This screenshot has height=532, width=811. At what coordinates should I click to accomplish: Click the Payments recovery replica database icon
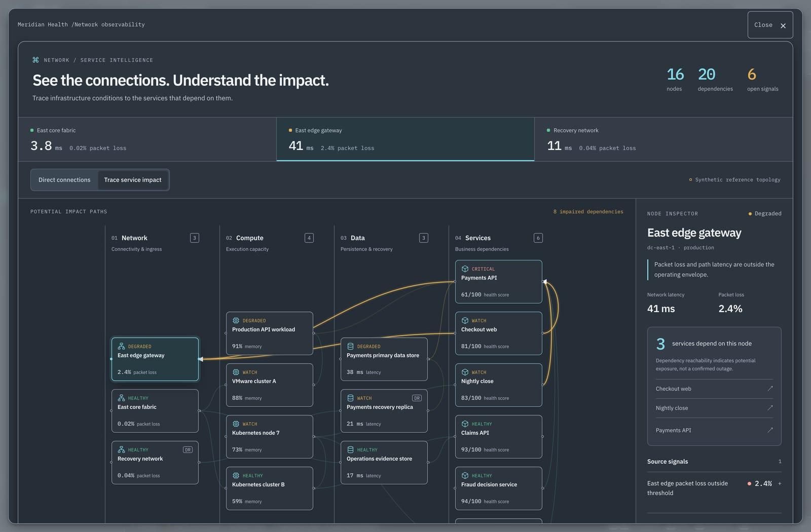(350, 398)
